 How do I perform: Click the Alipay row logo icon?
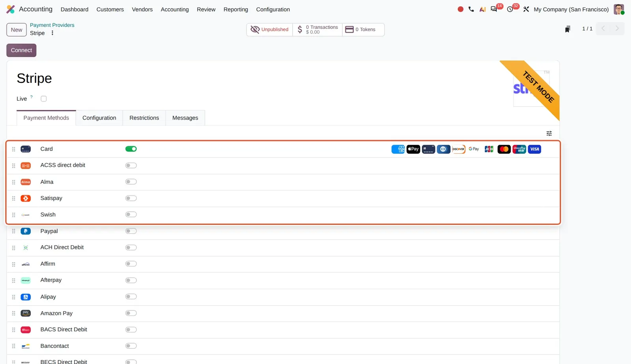[26, 297]
